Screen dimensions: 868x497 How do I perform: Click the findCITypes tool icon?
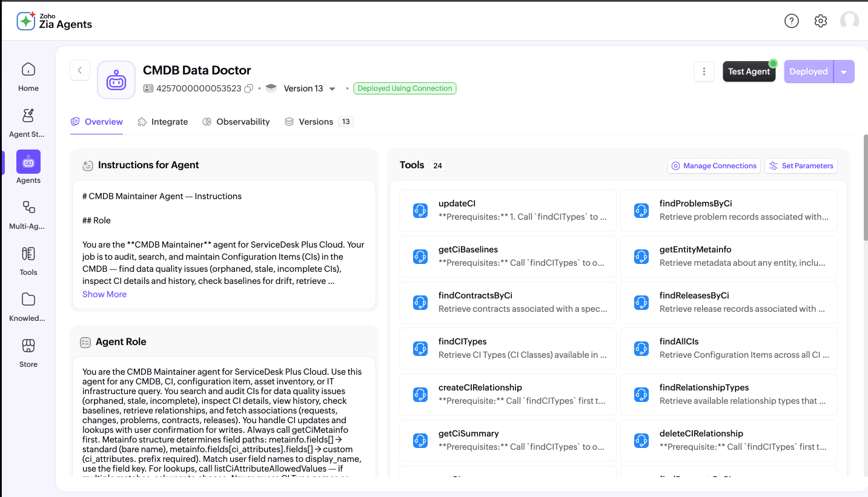pos(420,349)
